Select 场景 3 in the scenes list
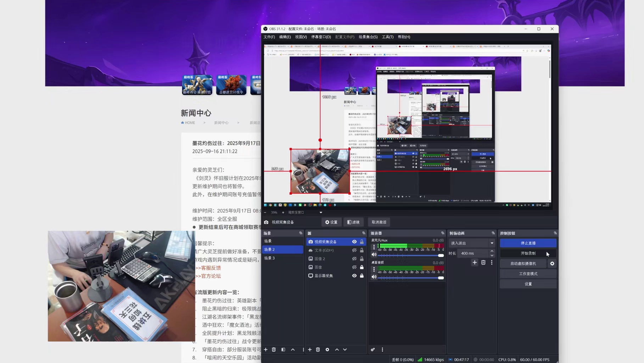Screen dimensions: 644x363 pyautogui.click(x=270, y=258)
